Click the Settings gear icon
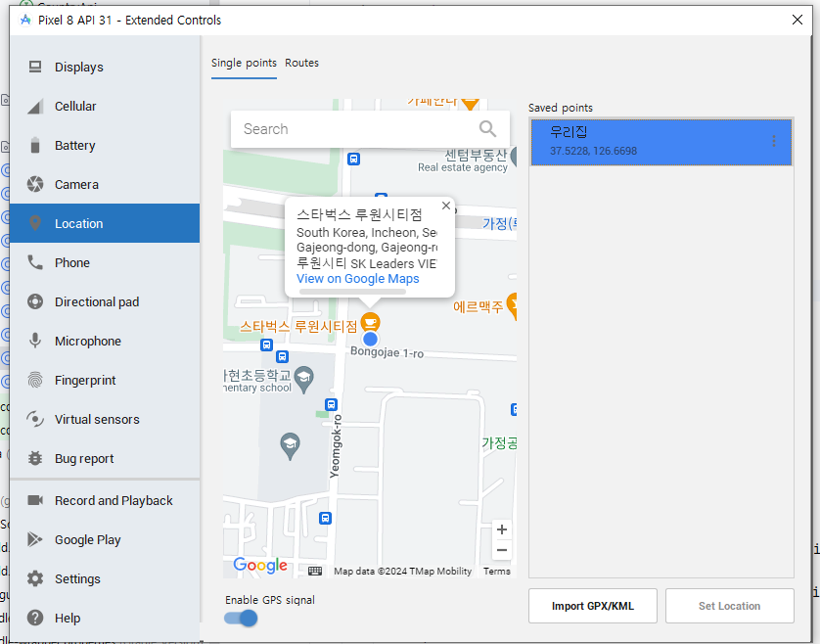 point(35,578)
